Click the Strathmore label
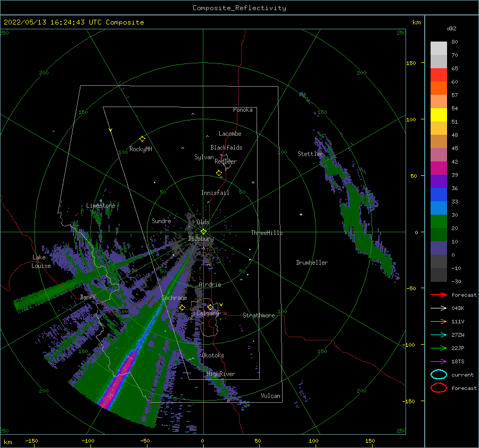 click(259, 315)
